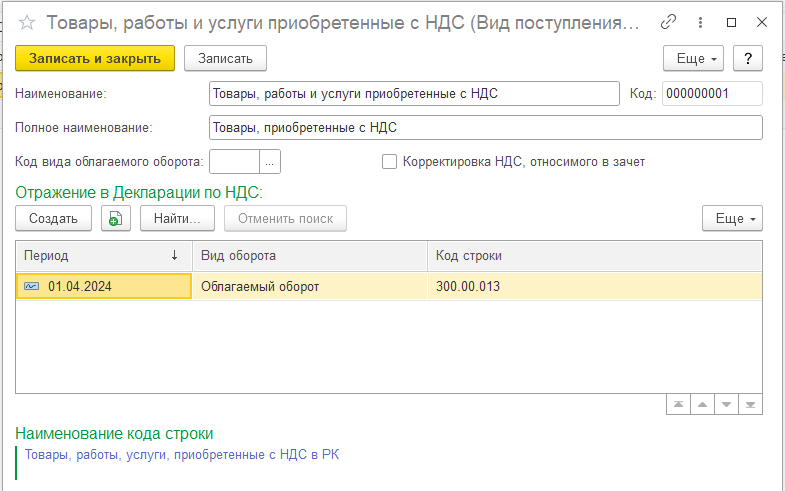Viewport: 785px width, 491px height.
Task: Move to last row arrow button
Action: [751, 404]
